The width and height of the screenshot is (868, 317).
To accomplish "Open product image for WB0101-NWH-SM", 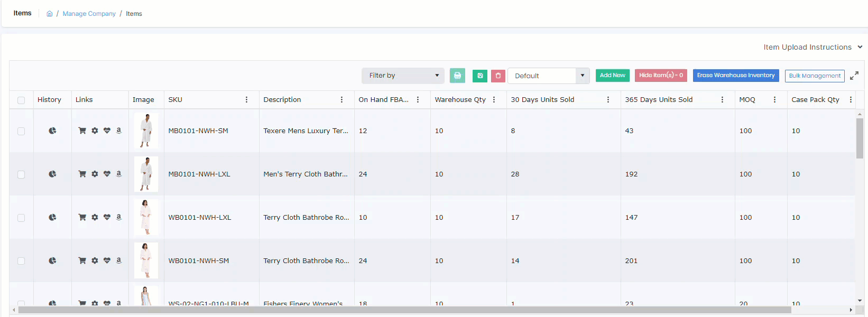I will click(146, 260).
